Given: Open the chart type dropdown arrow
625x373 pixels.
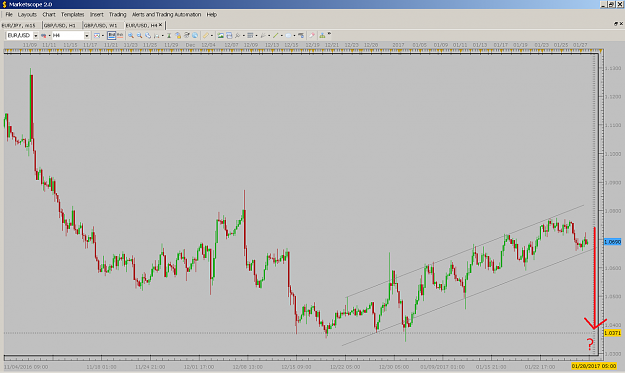Looking at the screenshot, I should tap(103, 35).
